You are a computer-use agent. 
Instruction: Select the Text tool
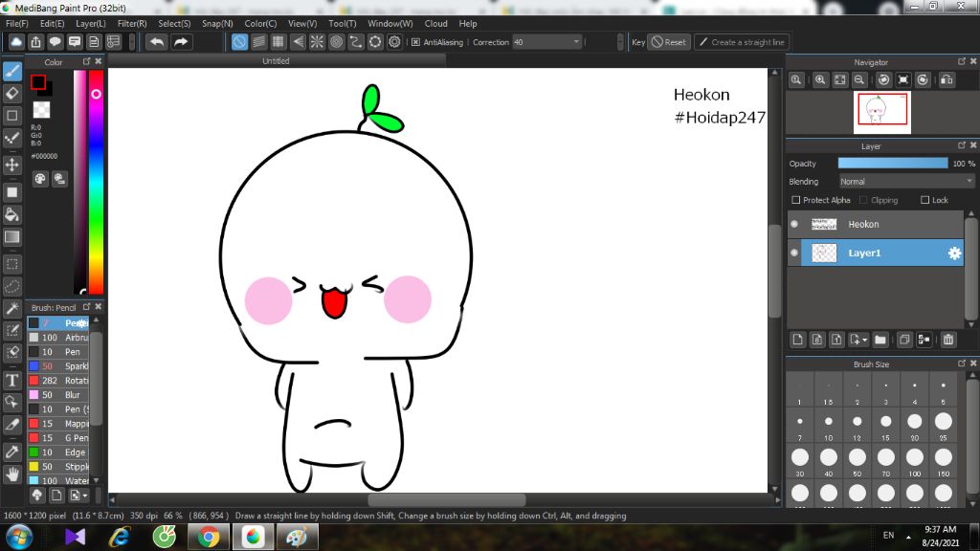tap(11, 380)
